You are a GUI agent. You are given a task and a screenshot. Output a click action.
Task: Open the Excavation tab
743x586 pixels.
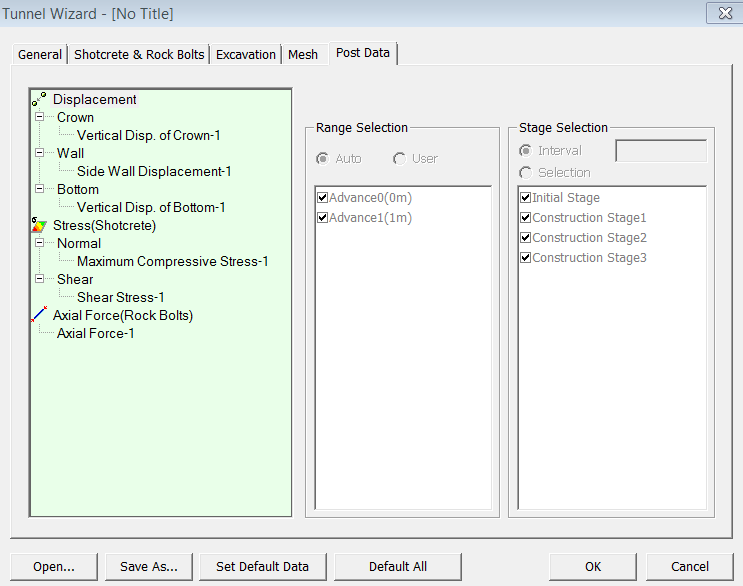point(246,54)
